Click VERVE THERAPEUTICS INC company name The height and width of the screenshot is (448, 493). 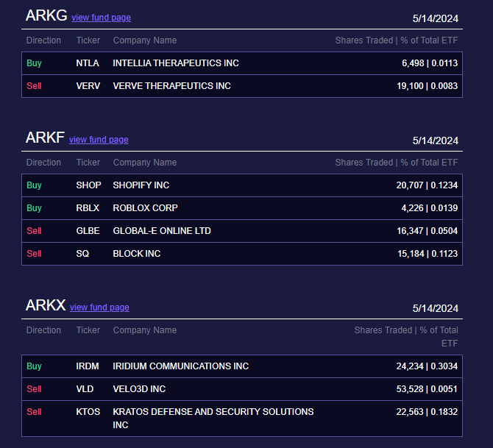pyautogui.click(x=171, y=86)
